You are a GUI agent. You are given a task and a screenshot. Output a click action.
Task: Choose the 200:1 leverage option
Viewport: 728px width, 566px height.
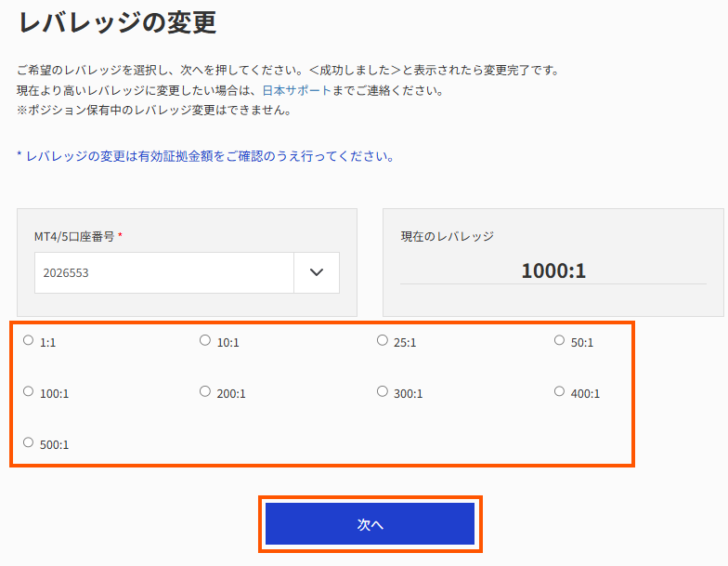click(205, 391)
